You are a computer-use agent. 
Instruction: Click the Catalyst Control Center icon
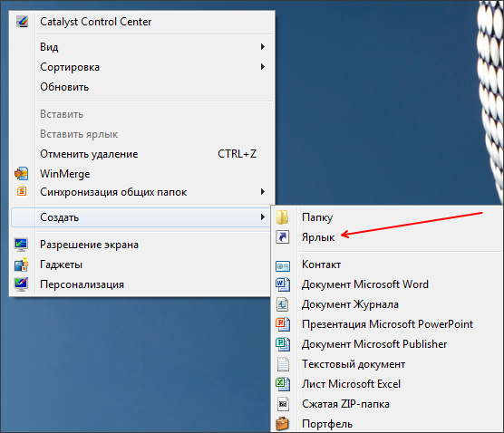point(22,22)
